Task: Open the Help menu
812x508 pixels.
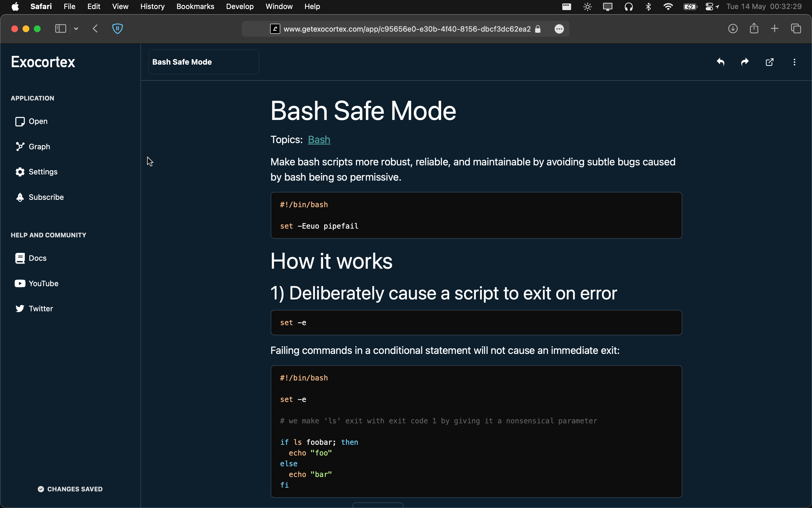Action: (x=312, y=6)
